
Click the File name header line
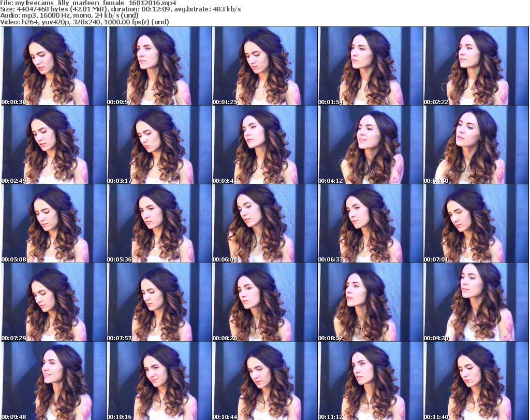pos(88,3)
